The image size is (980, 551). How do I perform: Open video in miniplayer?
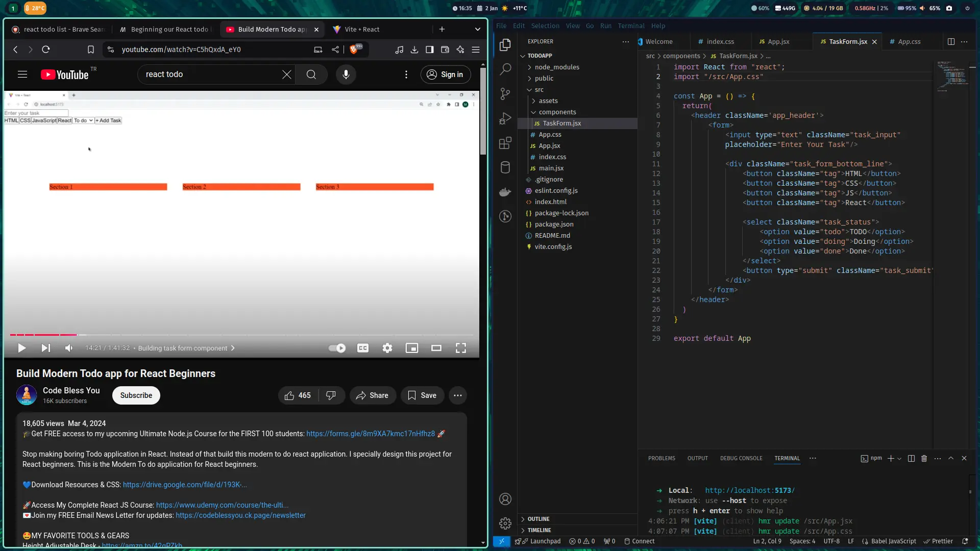[412, 348]
